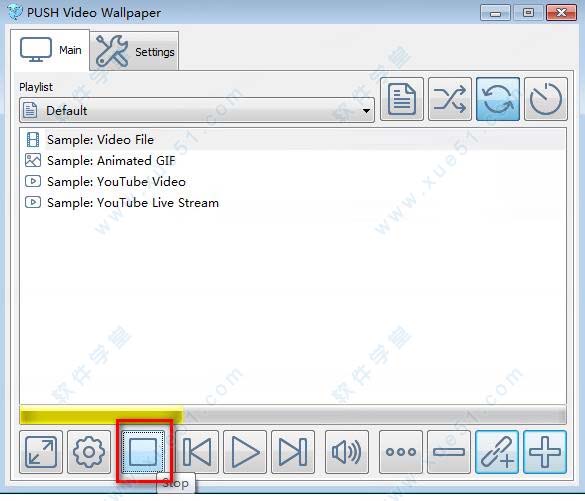This screenshot has width=585, height=501.
Task: Toggle the timer interval button
Action: tap(546, 99)
